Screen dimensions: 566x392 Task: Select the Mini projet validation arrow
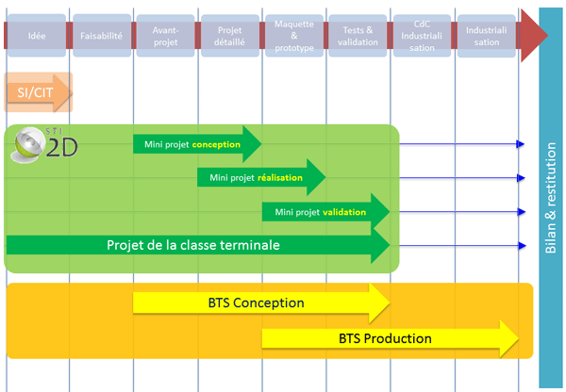coord(323,212)
